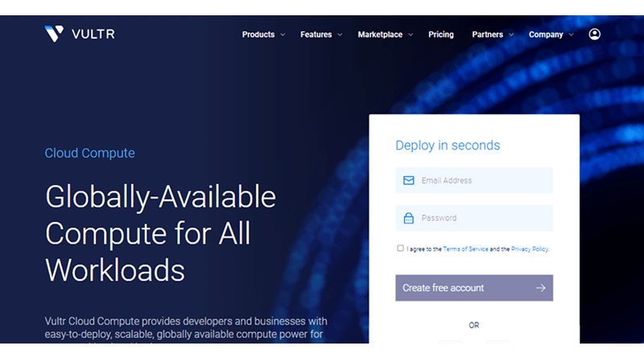This screenshot has width=644, height=358.
Task: Go to the Pricing page
Action: 440,35
